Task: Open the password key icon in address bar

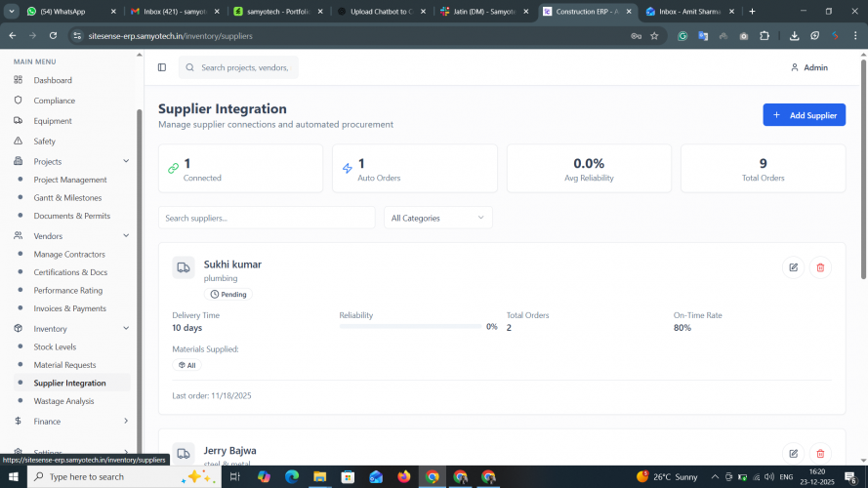Action: 636,36
